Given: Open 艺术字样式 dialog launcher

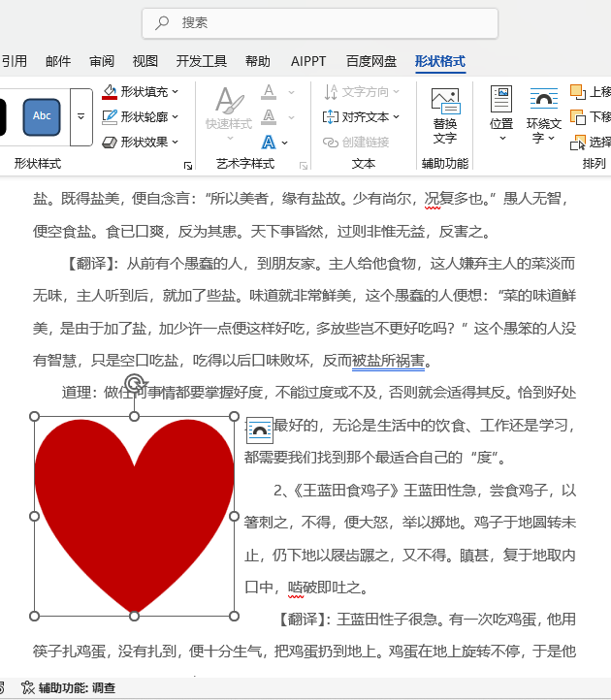Looking at the screenshot, I should click(x=304, y=166).
